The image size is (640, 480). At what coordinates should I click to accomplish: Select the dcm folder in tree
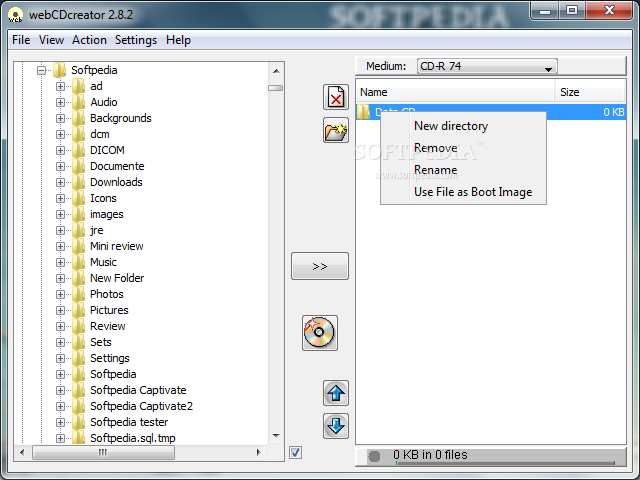(100, 134)
